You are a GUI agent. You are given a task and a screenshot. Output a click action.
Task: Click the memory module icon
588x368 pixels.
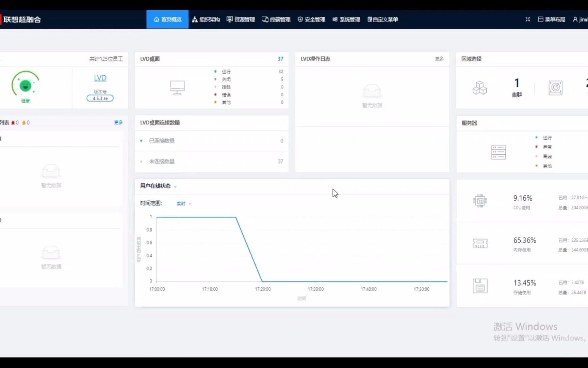[480, 243]
